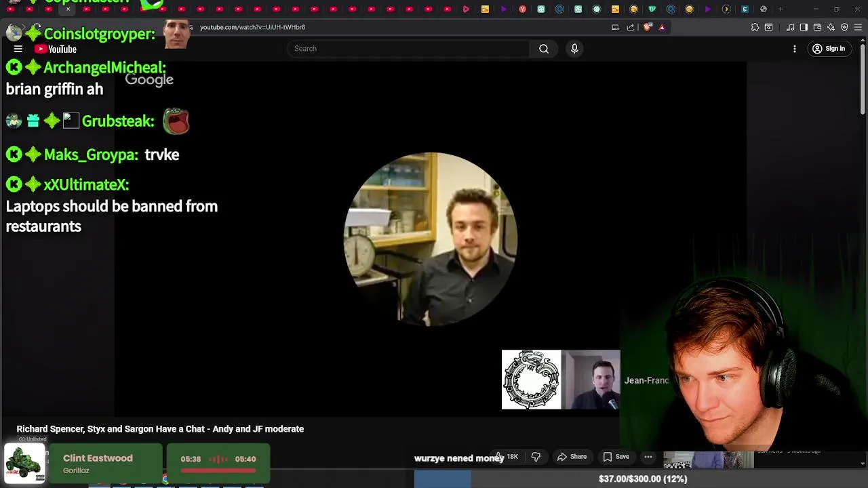
Task: Click the Clint Eastwood song progress bar
Action: 218,470
